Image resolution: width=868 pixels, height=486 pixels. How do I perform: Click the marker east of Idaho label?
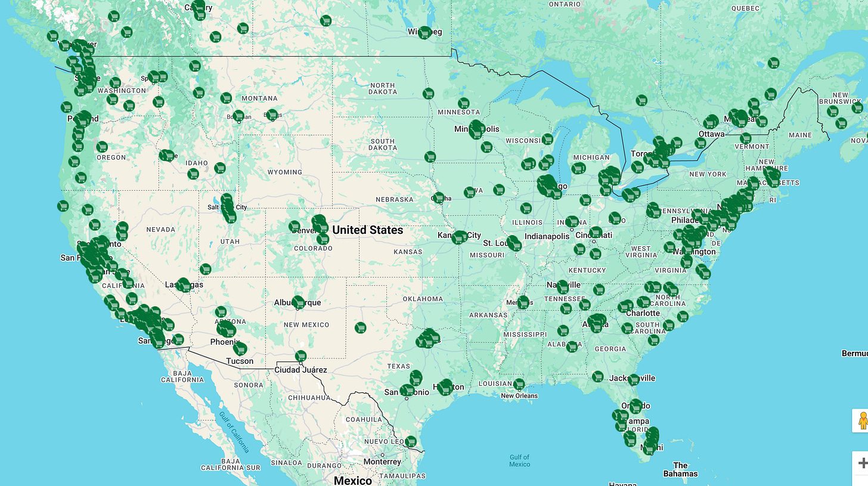pos(220,168)
